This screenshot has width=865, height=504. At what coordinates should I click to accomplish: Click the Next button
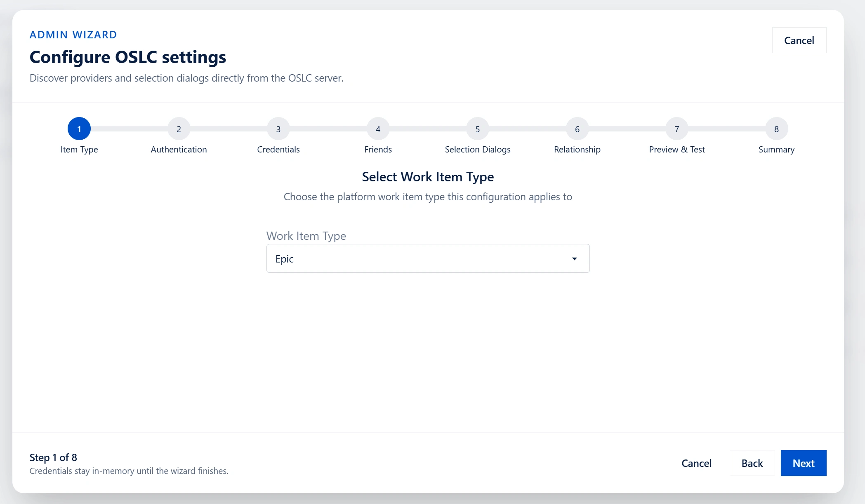tap(804, 463)
